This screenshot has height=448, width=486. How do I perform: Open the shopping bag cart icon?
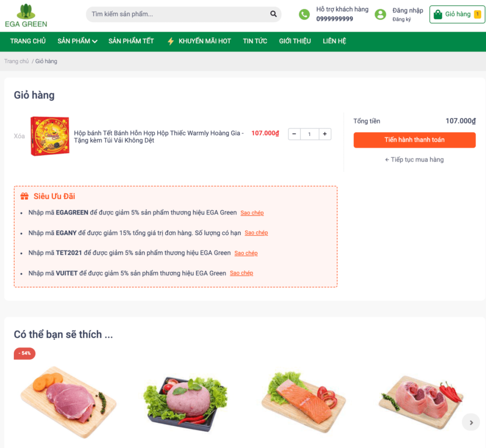coord(438,14)
